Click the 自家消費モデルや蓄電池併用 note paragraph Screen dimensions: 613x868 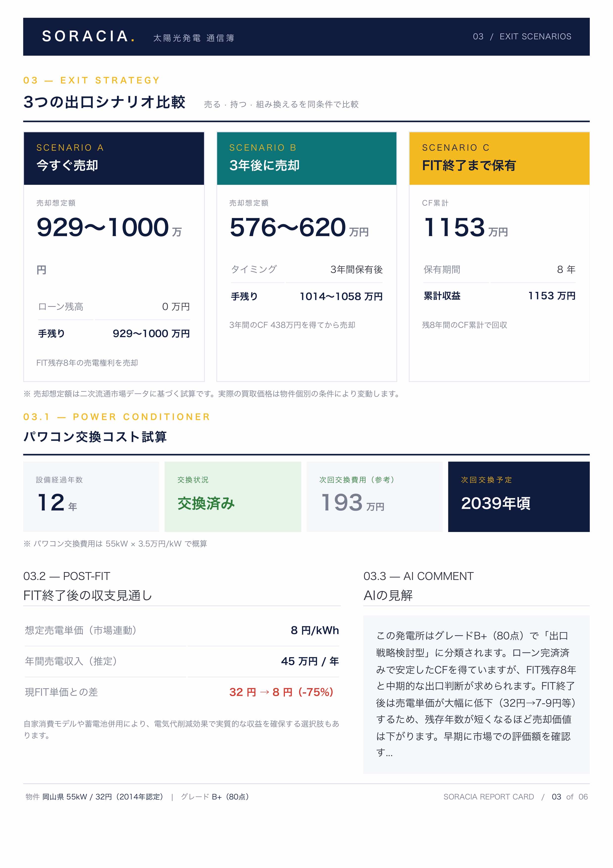181,729
